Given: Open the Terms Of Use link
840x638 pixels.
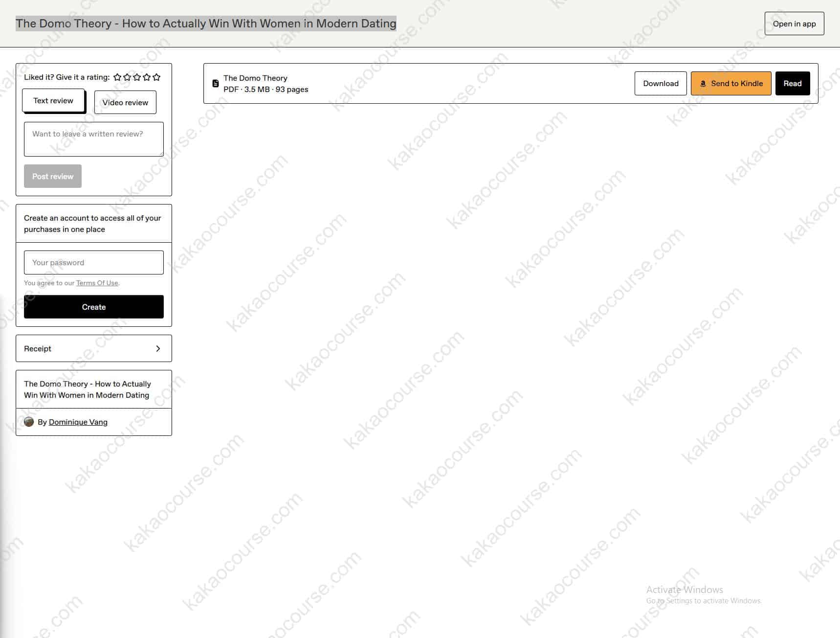Looking at the screenshot, I should pyautogui.click(x=97, y=283).
